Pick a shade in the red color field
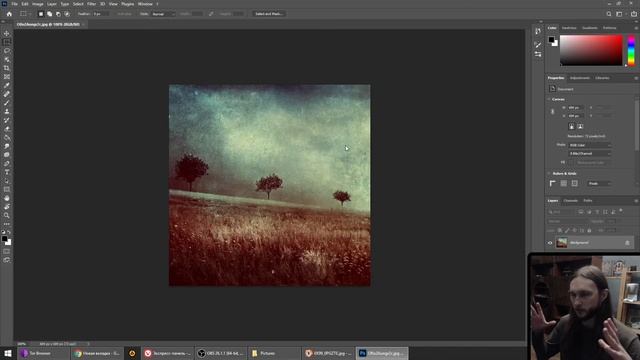The width and height of the screenshot is (640, 360). tap(591, 50)
